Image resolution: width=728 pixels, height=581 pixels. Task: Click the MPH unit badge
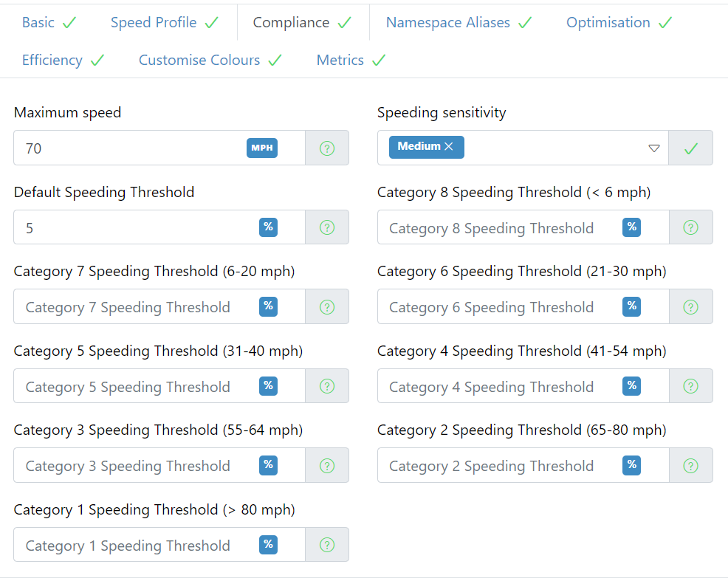262,148
